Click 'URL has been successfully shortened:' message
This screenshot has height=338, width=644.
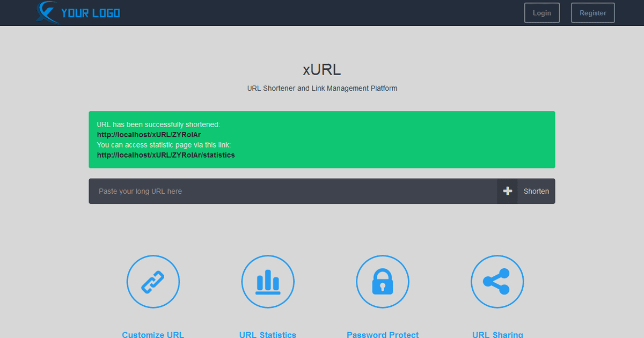point(158,124)
